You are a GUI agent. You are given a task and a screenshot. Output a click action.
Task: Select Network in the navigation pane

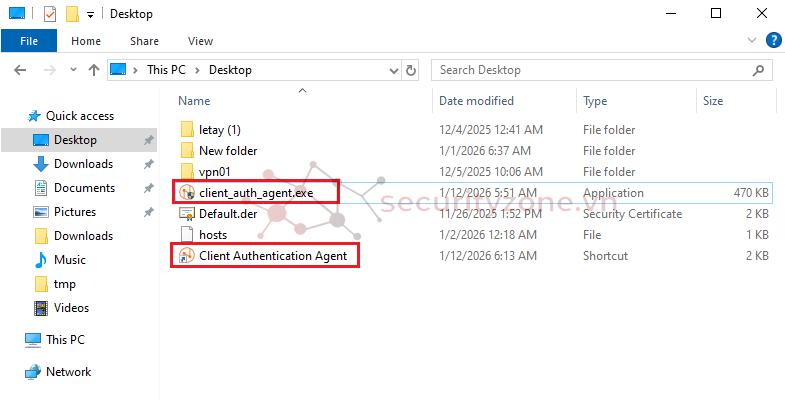click(x=68, y=372)
